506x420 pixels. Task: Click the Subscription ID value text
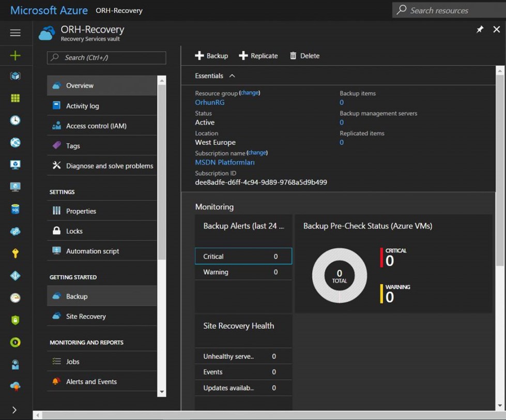click(x=260, y=183)
